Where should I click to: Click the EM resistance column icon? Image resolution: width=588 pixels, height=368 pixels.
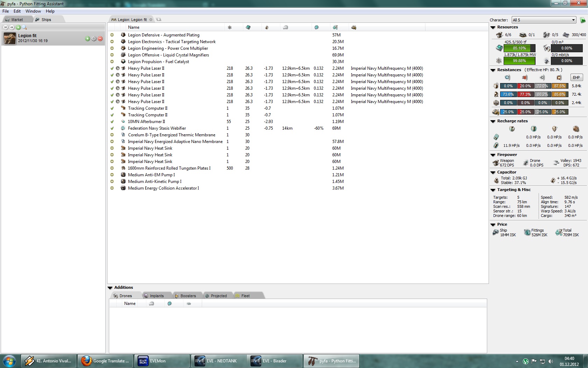coord(507,77)
